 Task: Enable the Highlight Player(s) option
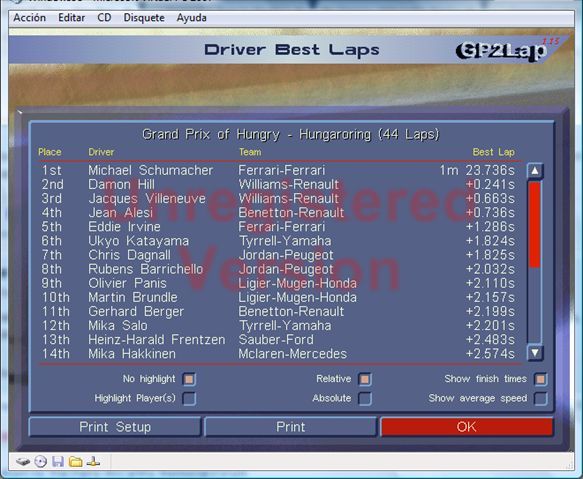click(x=189, y=399)
